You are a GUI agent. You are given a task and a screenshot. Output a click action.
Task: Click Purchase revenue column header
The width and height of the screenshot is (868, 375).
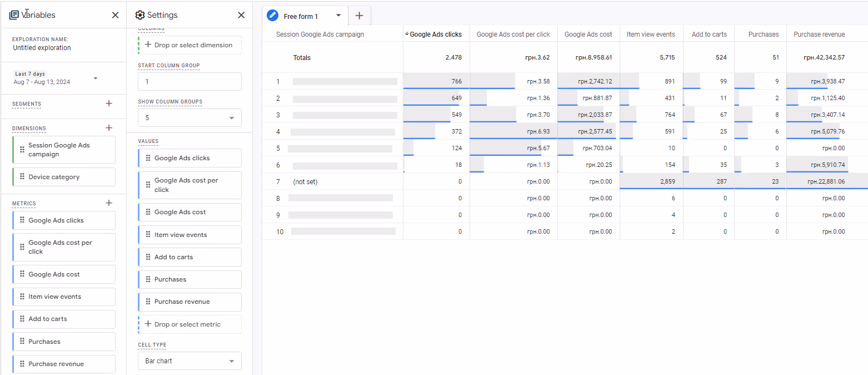point(819,34)
